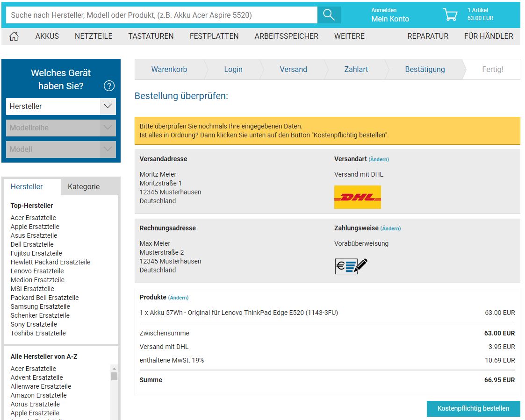Click the Fertig! final step label

click(493, 70)
